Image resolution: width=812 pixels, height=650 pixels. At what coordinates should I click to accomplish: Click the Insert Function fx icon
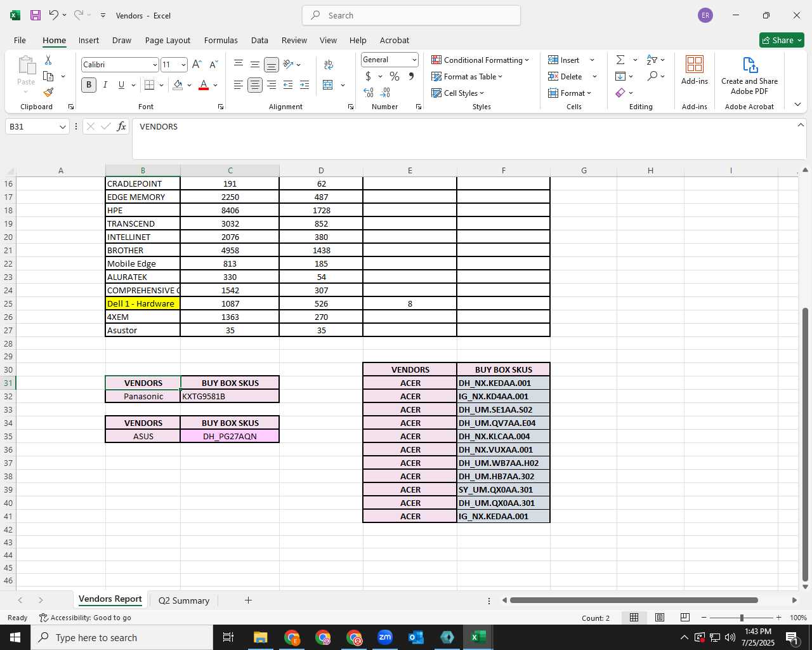tap(121, 126)
